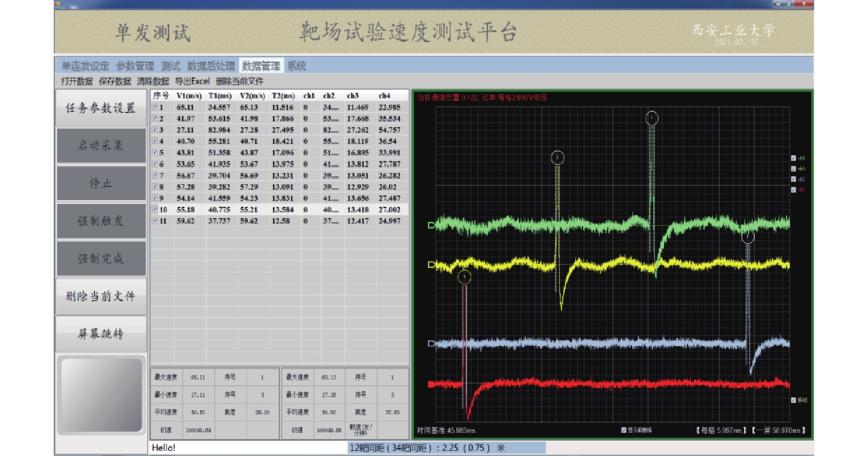This screenshot has width=868, height=456.
Task: Click the 屏幕跳转 button
Action: (101, 334)
